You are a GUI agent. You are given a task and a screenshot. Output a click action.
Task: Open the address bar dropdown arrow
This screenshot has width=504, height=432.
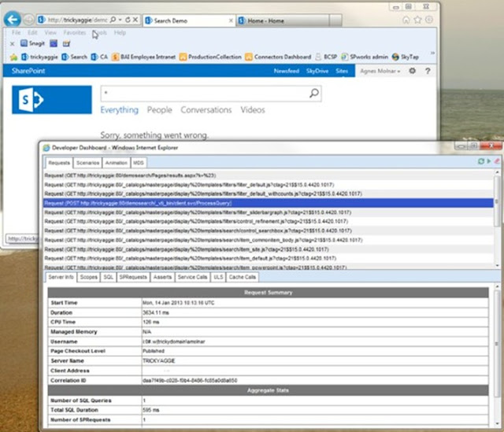(x=120, y=20)
